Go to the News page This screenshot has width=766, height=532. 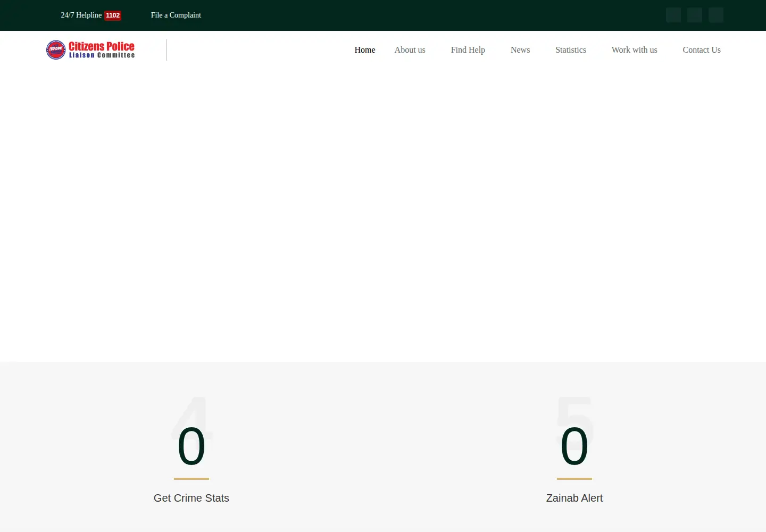520,50
